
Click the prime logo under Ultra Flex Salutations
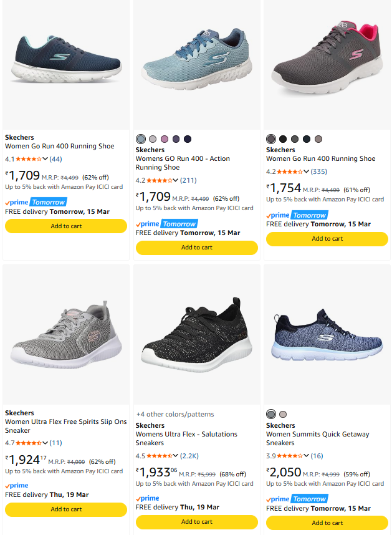[147, 498]
